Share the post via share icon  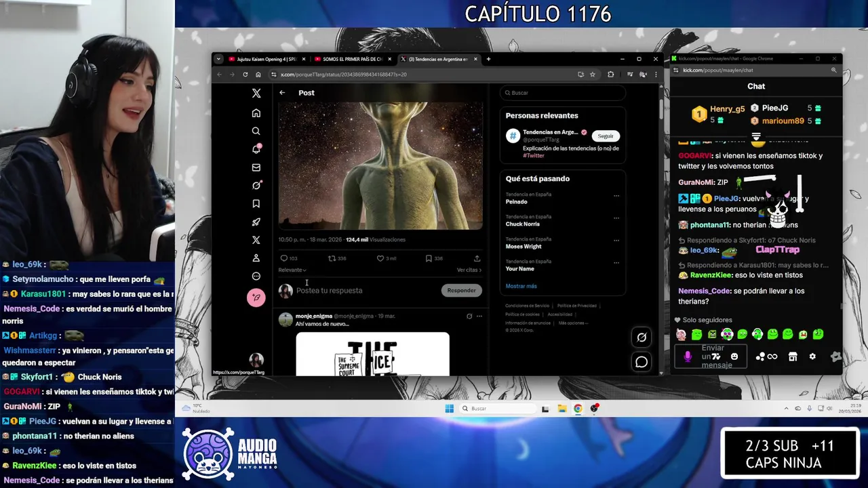tap(477, 258)
